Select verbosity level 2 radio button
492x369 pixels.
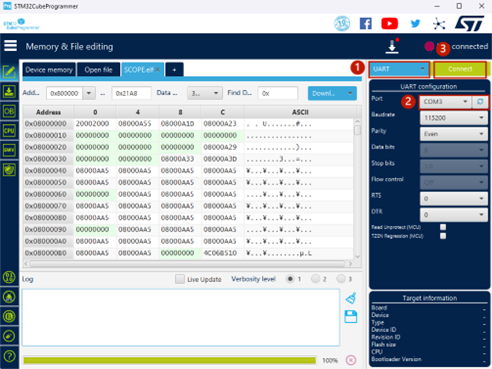tap(315, 279)
